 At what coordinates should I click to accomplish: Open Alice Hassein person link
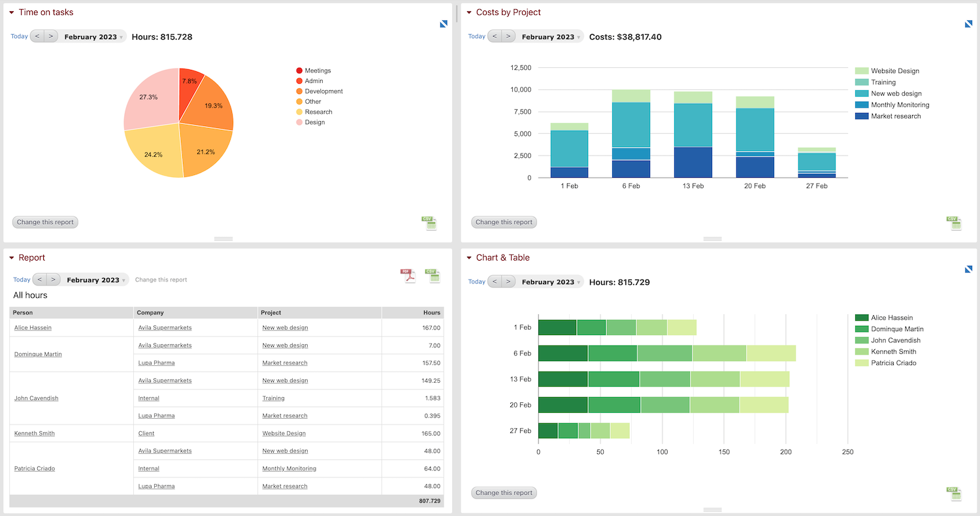33,328
